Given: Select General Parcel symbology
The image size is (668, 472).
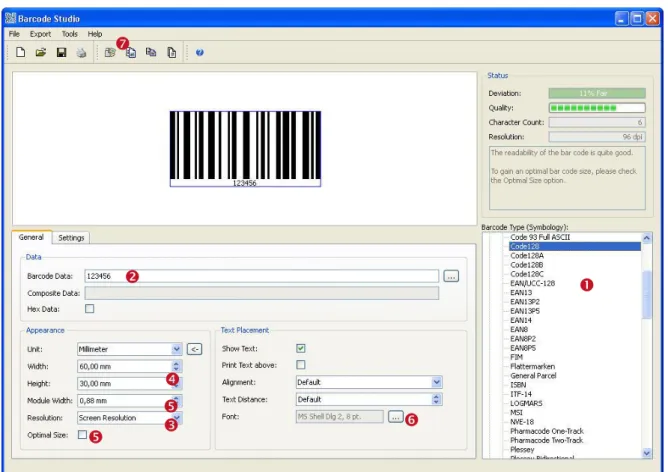Looking at the screenshot, I should tap(533, 376).
